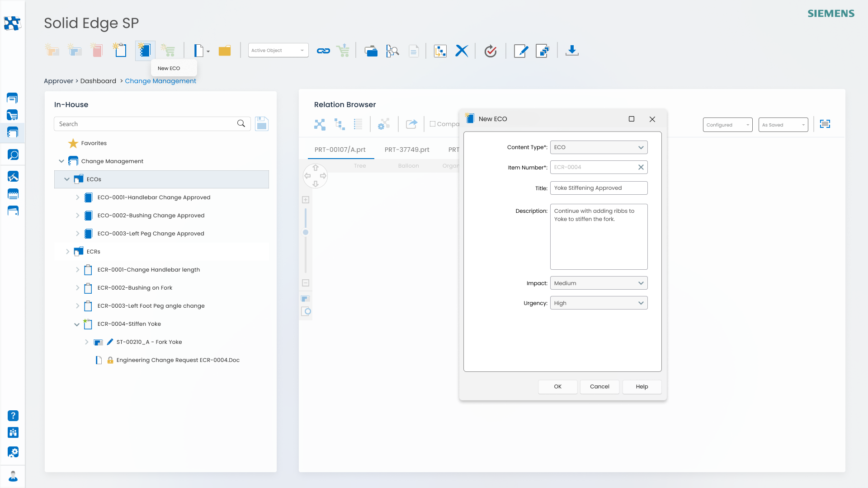Viewport: 868px width, 488px height.
Task: Open the new document icon in toolbar
Action: 199,51
